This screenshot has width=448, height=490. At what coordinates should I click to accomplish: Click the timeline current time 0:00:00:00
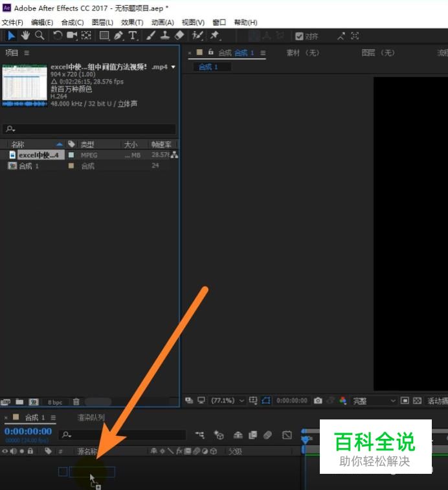[28, 431]
